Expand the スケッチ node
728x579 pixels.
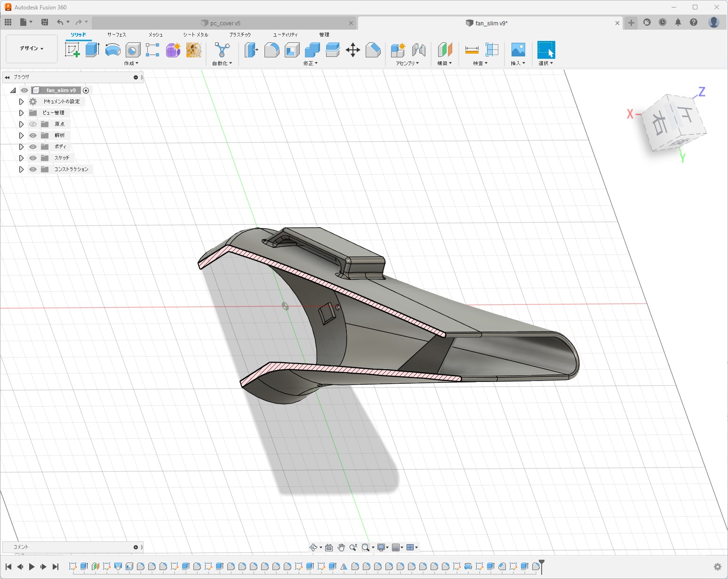click(21, 158)
